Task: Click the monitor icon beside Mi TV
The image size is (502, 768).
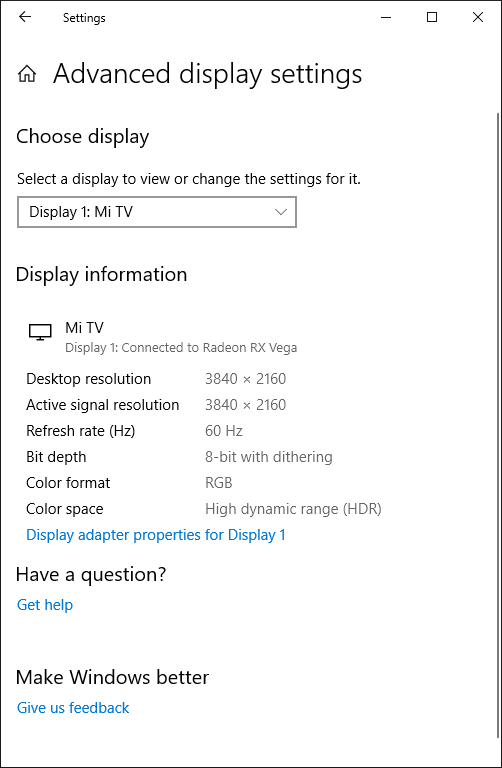Action: coord(40,333)
